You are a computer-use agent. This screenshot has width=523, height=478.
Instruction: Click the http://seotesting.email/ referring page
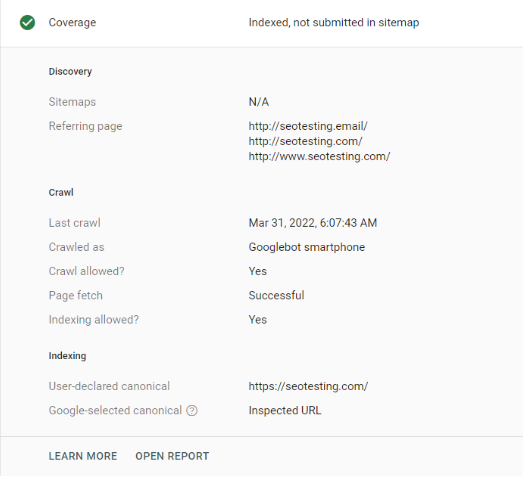(308, 126)
